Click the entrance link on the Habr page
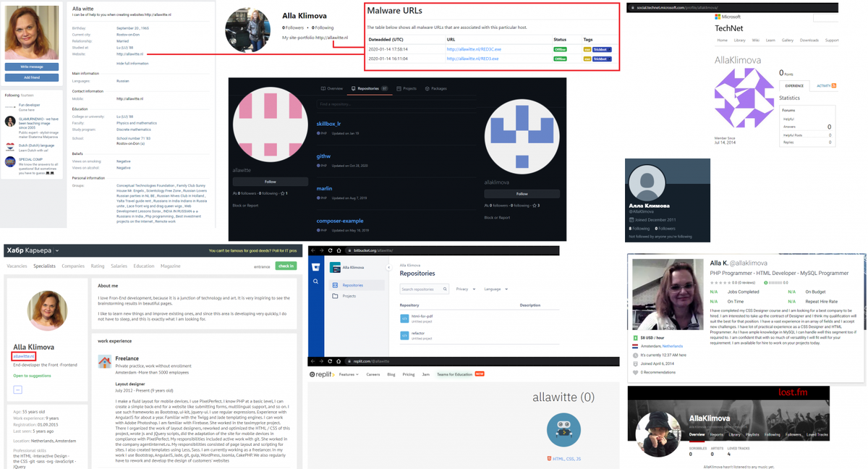 (262, 266)
